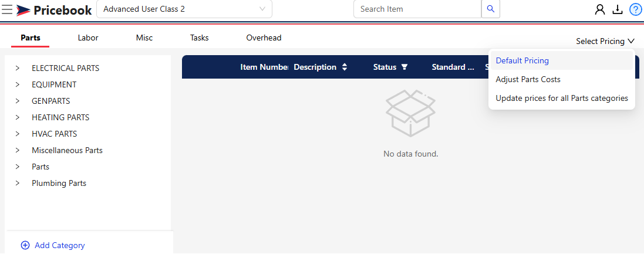Click the Search Item input field
Viewport: 644px width, 261px height.
coord(417,9)
